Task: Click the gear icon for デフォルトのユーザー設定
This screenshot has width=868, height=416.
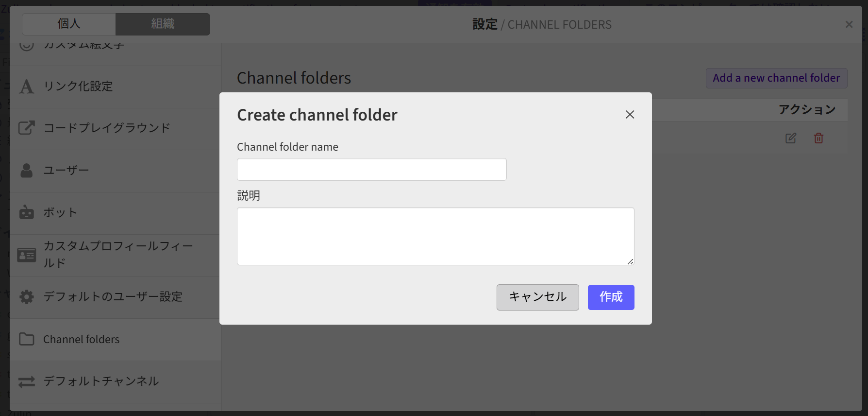Action: [x=27, y=297]
